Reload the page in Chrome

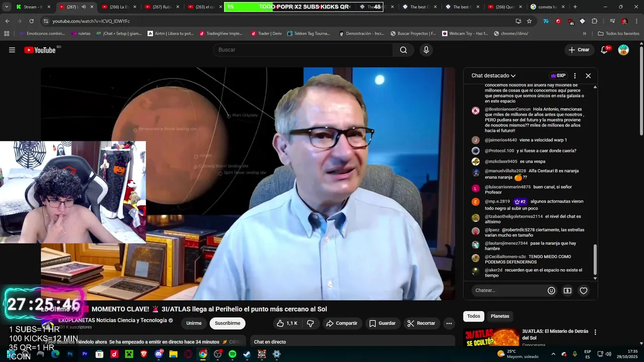(x=32, y=21)
